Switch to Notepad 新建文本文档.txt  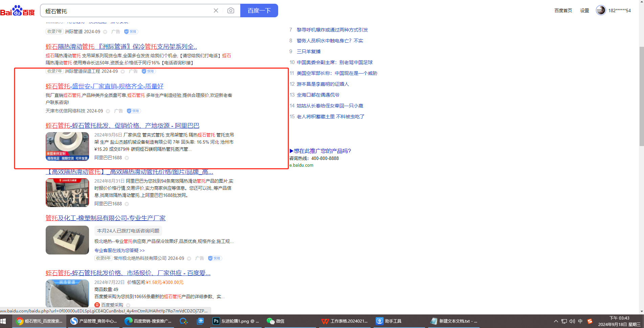454,321
